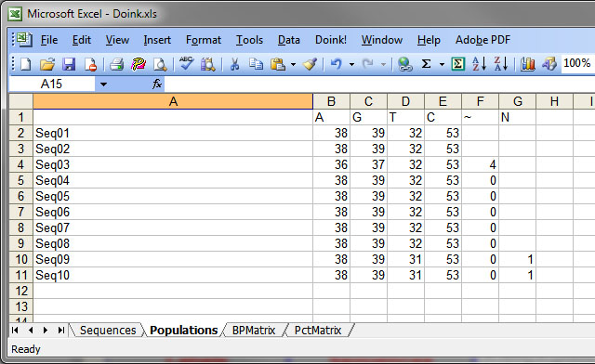Select the Populations sheet tab
The image size is (595, 364).
click(184, 331)
